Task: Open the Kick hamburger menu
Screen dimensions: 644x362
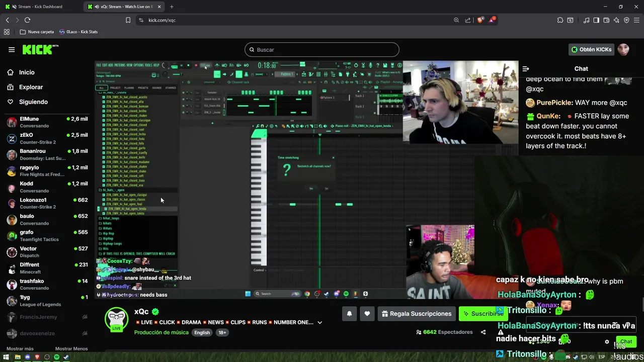Action: tap(12, 49)
